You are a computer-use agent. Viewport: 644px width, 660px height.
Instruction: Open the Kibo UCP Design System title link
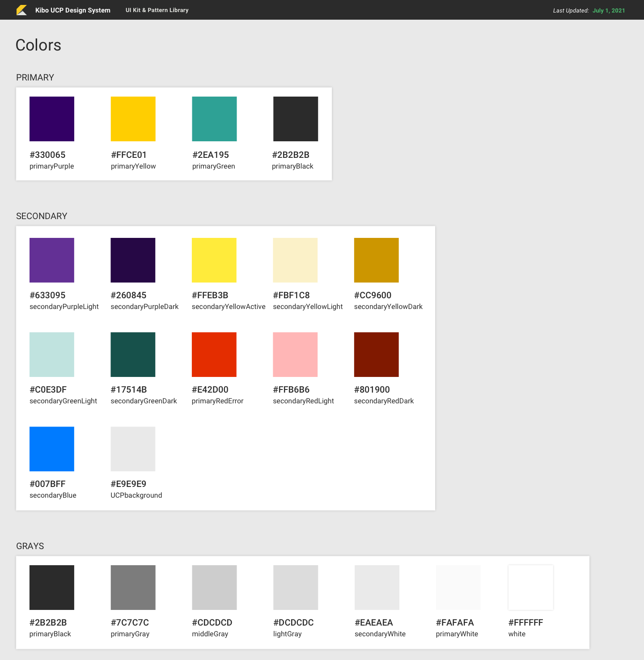73,10
